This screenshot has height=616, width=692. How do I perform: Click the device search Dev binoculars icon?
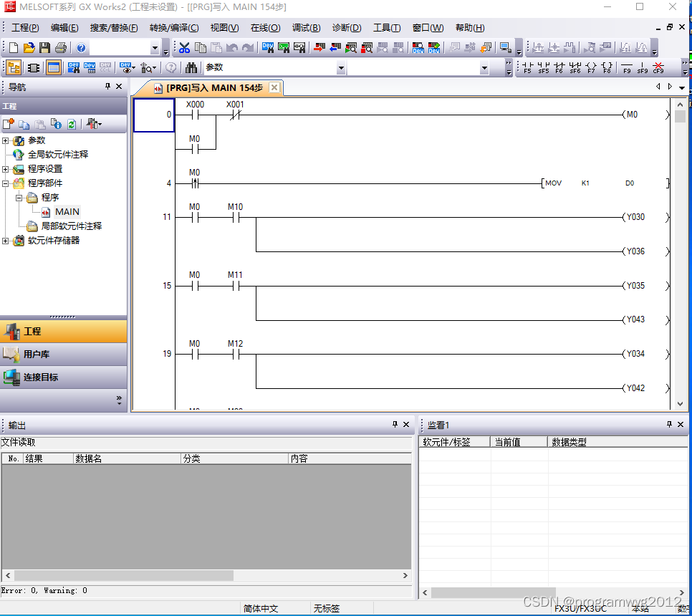(267, 48)
